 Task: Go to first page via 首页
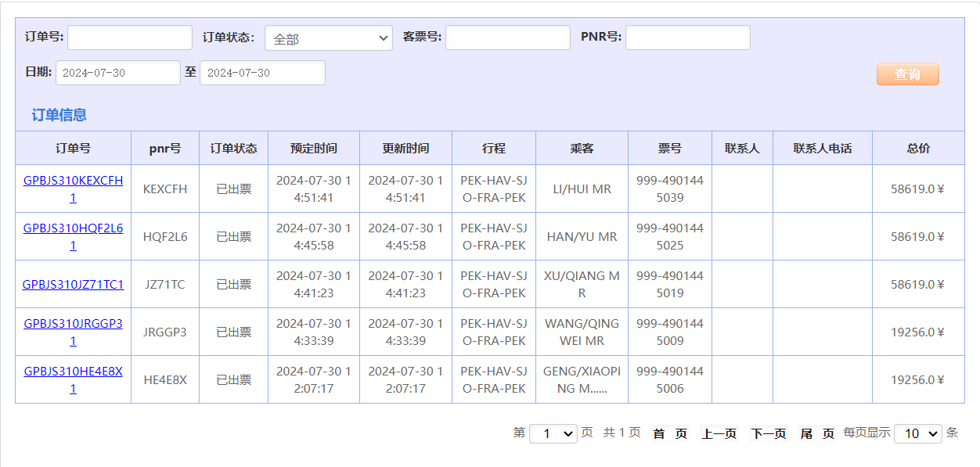pyautogui.click(x=670, y=433)
